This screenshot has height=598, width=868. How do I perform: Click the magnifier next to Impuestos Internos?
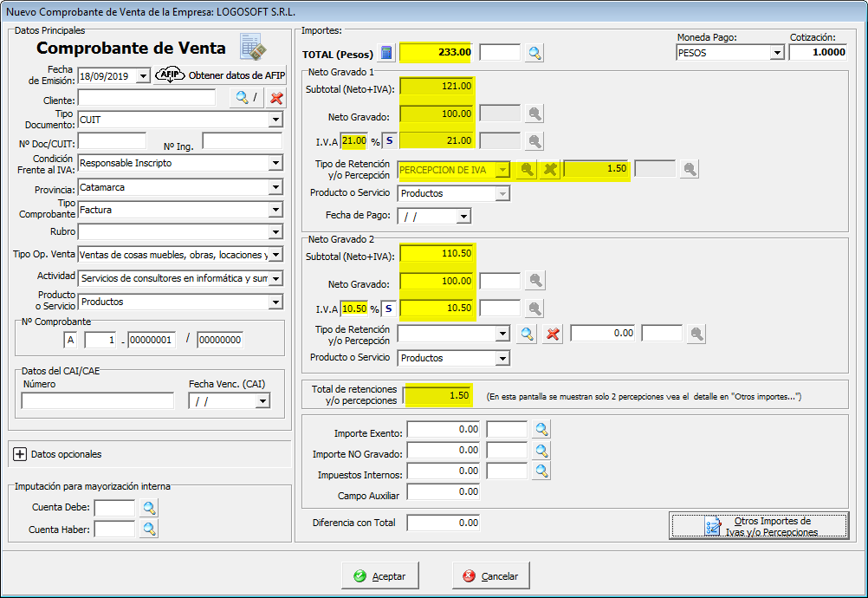(541, 471)
